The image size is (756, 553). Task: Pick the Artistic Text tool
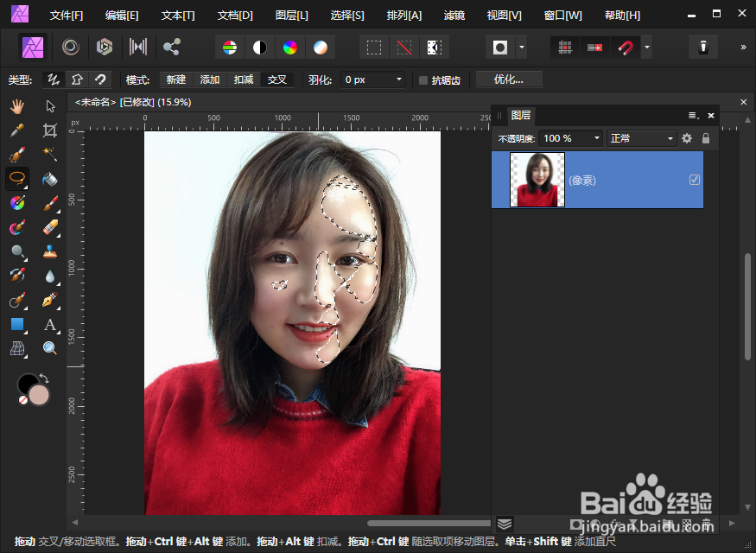click(49, 325)
